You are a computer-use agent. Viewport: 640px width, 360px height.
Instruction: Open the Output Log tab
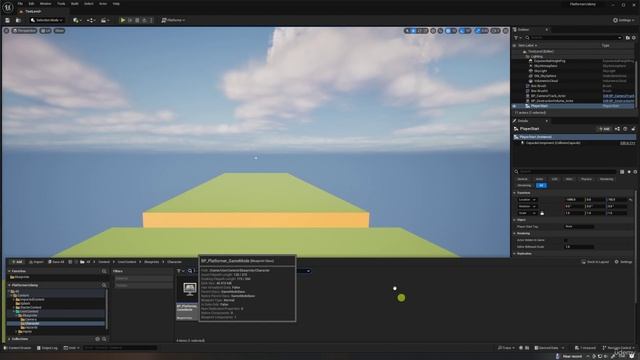(47, 348)
